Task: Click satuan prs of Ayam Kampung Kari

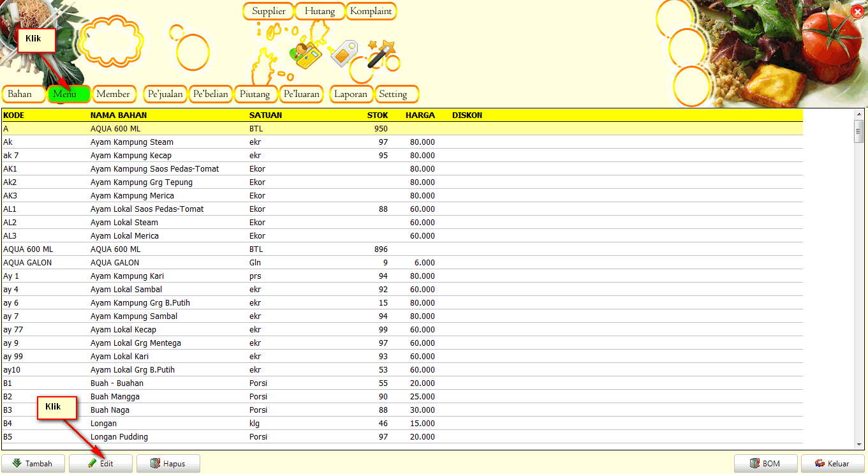Action: click(255, 276)
